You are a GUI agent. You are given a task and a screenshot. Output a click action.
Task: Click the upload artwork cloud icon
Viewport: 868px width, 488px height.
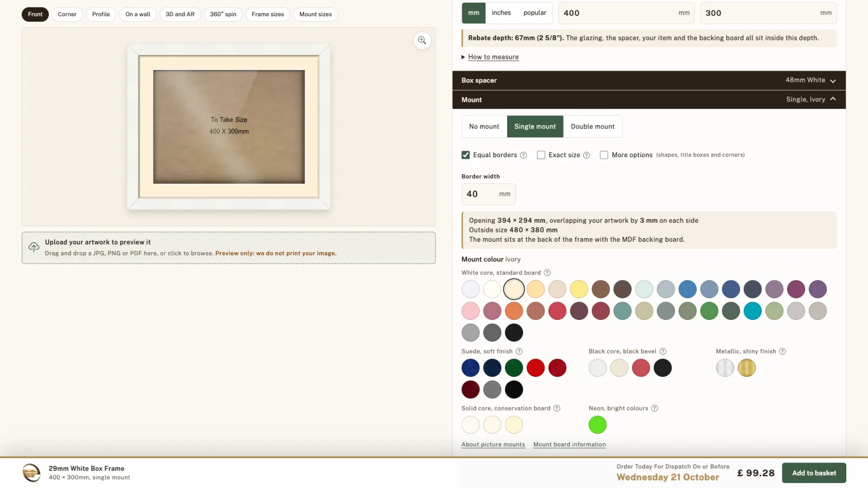click(x=34, y=247)
